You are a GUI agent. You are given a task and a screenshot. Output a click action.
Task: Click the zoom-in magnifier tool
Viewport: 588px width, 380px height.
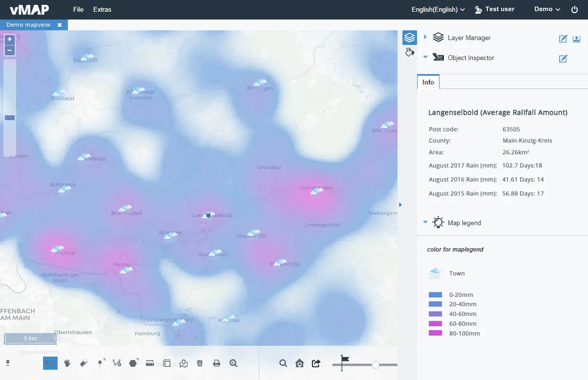point(233,363)
